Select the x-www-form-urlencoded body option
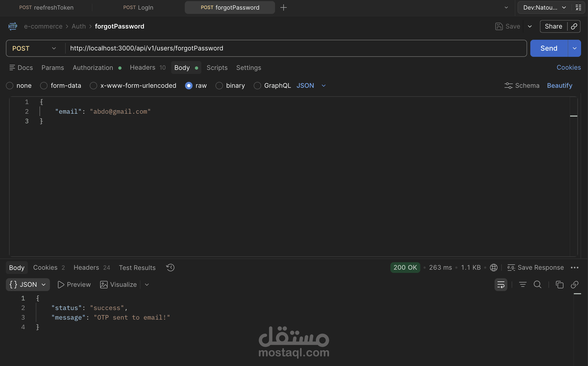 (93, 86)
